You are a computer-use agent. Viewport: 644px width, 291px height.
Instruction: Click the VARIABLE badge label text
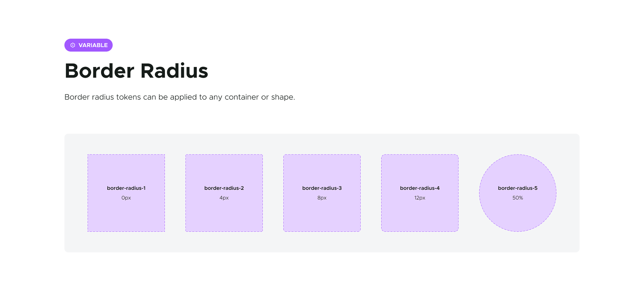click(93, 45)
